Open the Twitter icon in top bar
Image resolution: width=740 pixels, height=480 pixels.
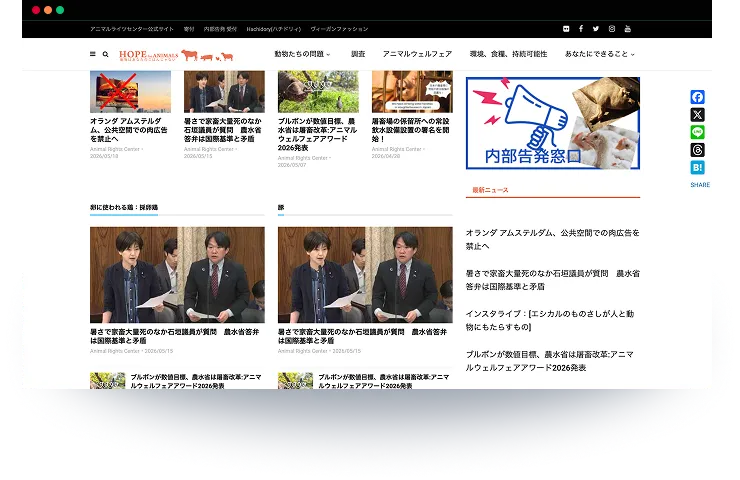coord(596,29)
